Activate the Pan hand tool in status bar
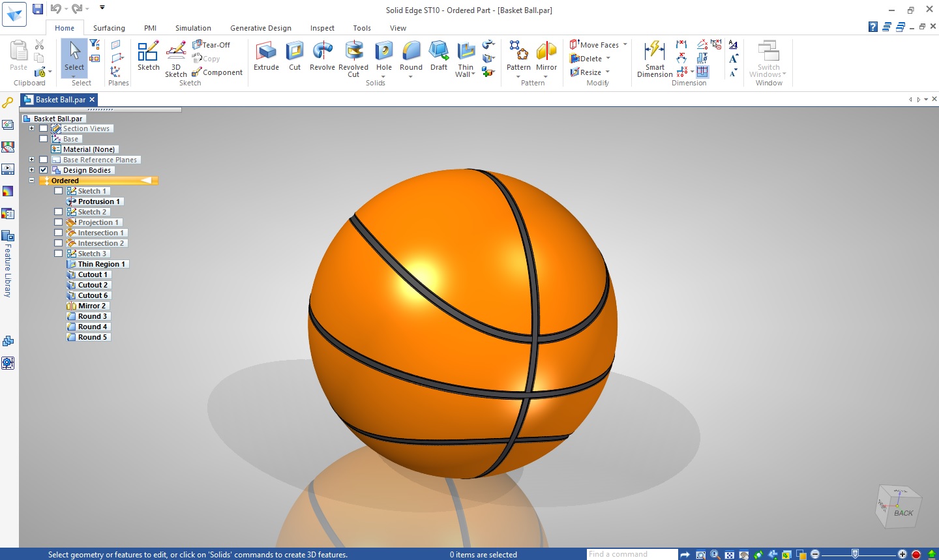This screenshot has height=560, width=939. pyautogui.click(x=743, y=555)
